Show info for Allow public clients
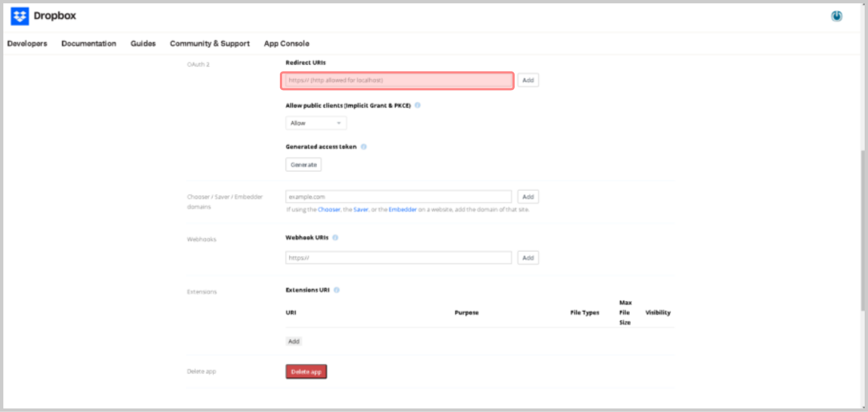868x412 pixels. click(417, 105)
